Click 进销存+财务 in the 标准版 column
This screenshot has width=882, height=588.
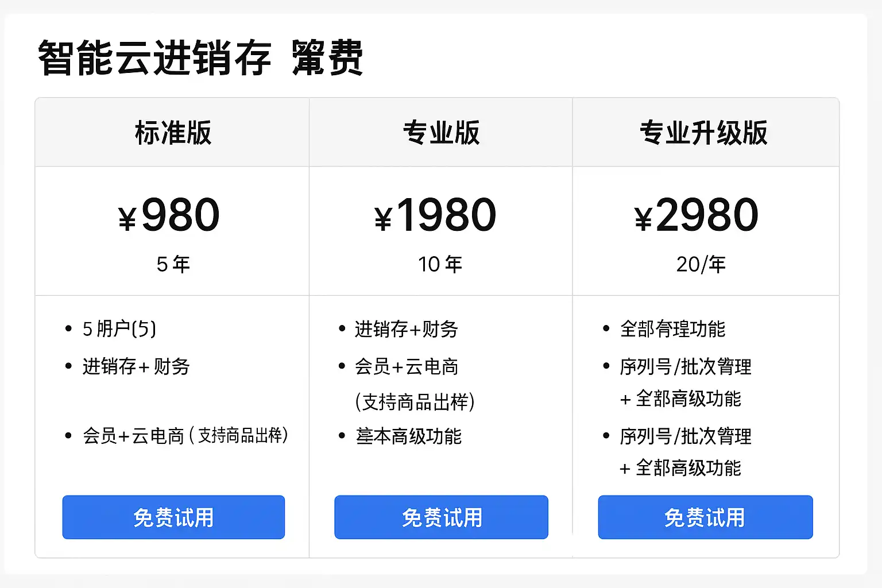pyautogui.click(x=136, y=366)
